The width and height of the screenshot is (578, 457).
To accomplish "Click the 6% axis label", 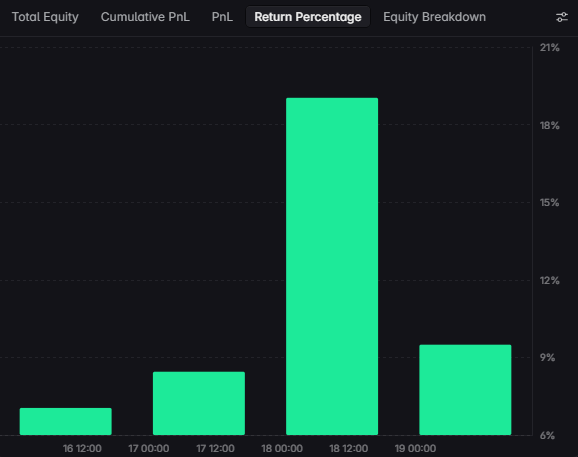I will pos(547,435).
